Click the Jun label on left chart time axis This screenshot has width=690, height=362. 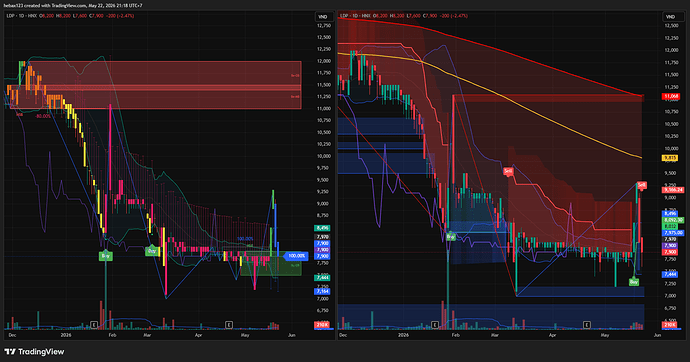pyautogui.click(x=291, y=335)
